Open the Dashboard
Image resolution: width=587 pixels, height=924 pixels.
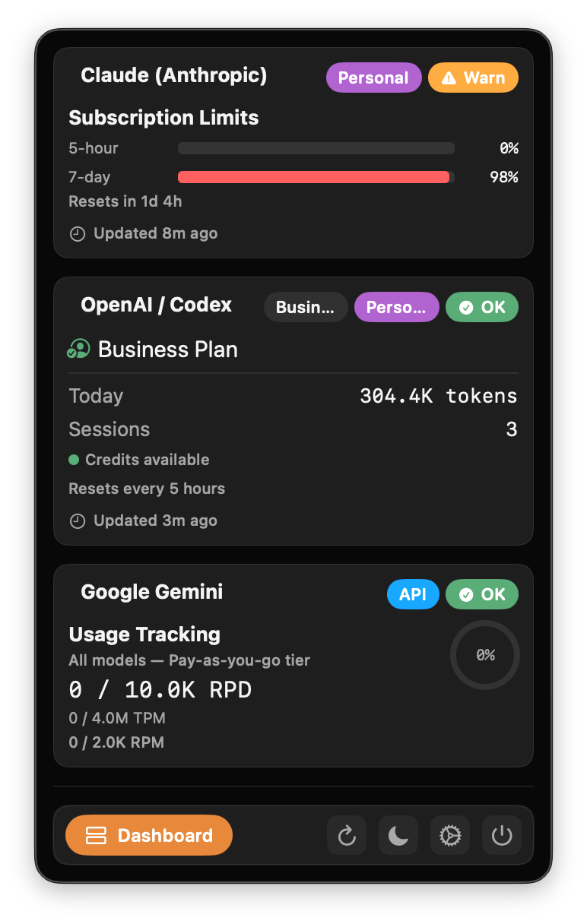tap(148, 835)
